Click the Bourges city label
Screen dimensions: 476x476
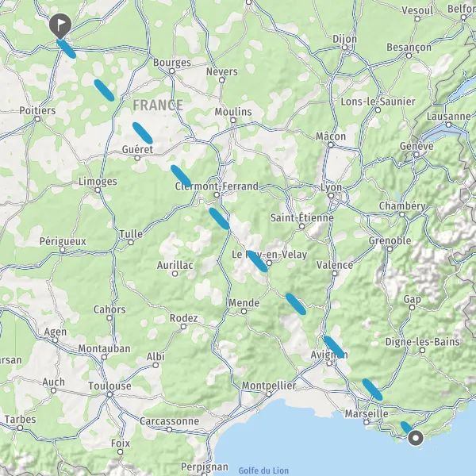[x=172, y=63]
